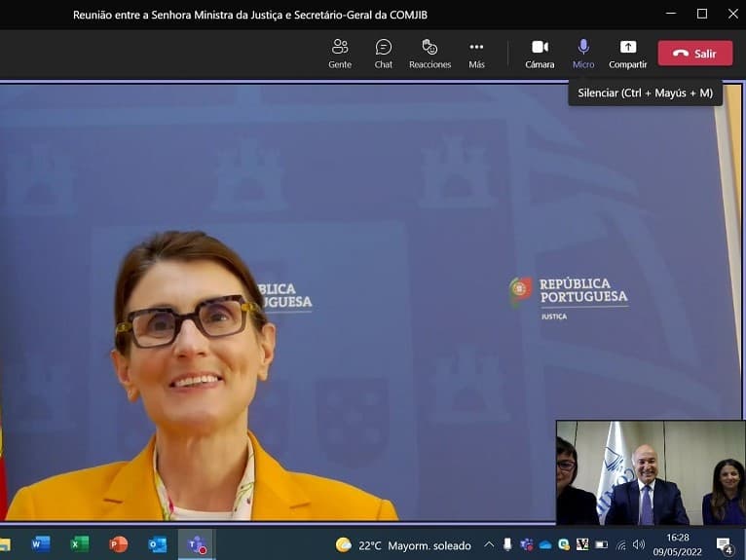The image size is (746, 560).
Task: Open Outlook from the taskbar
Action: tap(157, 543)
